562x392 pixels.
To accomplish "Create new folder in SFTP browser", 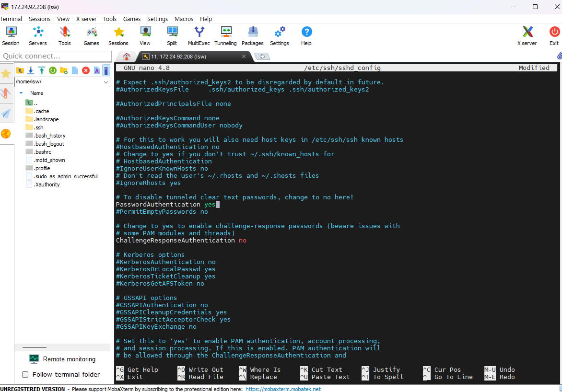I will point(64,70).
